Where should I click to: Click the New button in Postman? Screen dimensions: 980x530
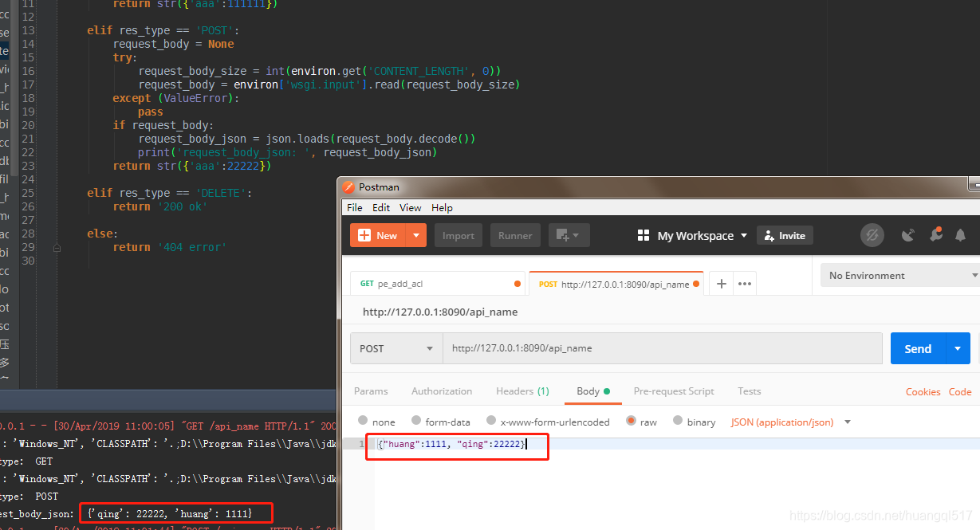pyautogui.click(x=378, y=235)
